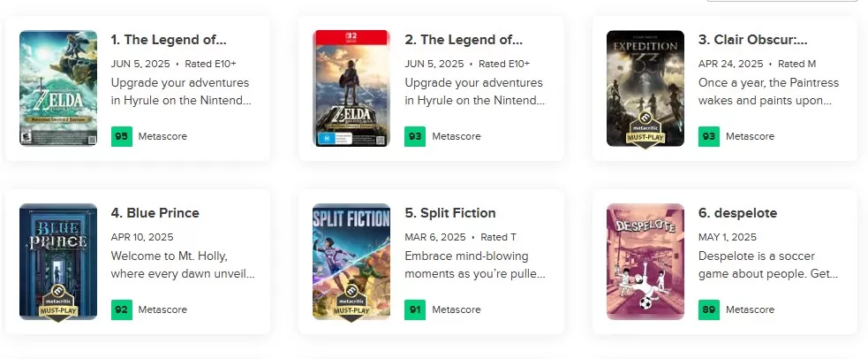The image size is (868, 359).
Task: Open the Expedition 33 cover image
Action: (x=645, y=88)
